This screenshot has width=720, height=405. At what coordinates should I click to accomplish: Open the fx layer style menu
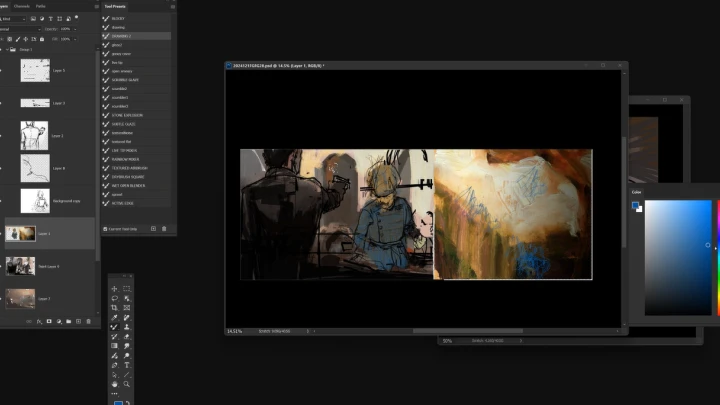coord(39,322)
